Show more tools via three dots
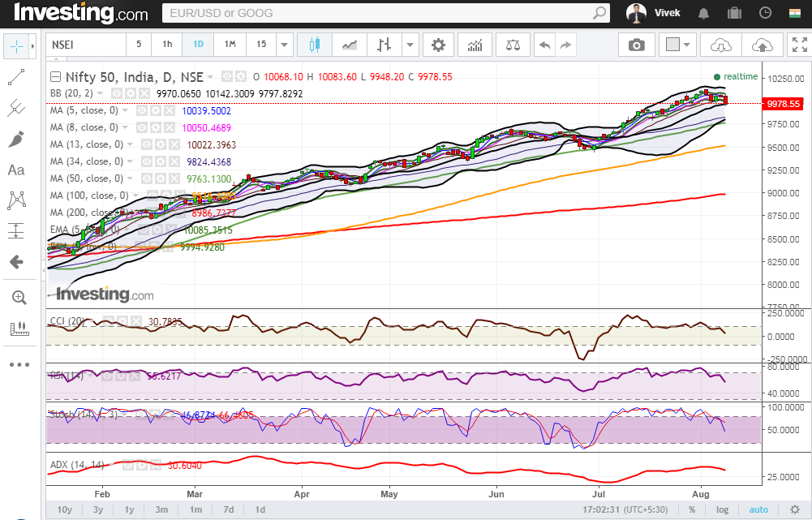The image size is (812, 520). pos(19,364)
